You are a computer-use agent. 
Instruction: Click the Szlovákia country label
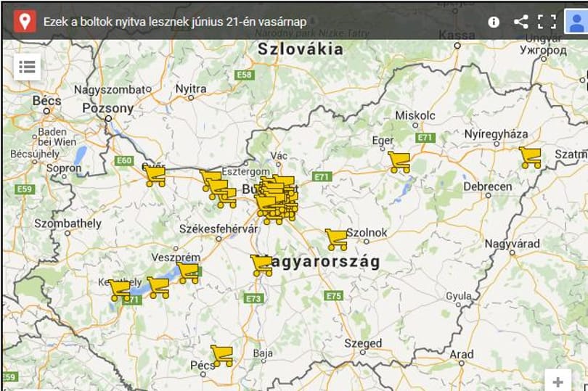coord(301,49)
